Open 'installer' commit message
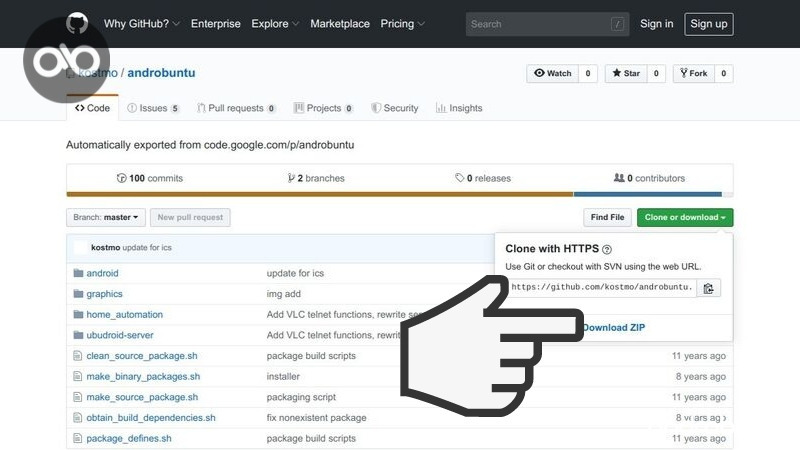800x450 pixels. click(x=283, y=377)
